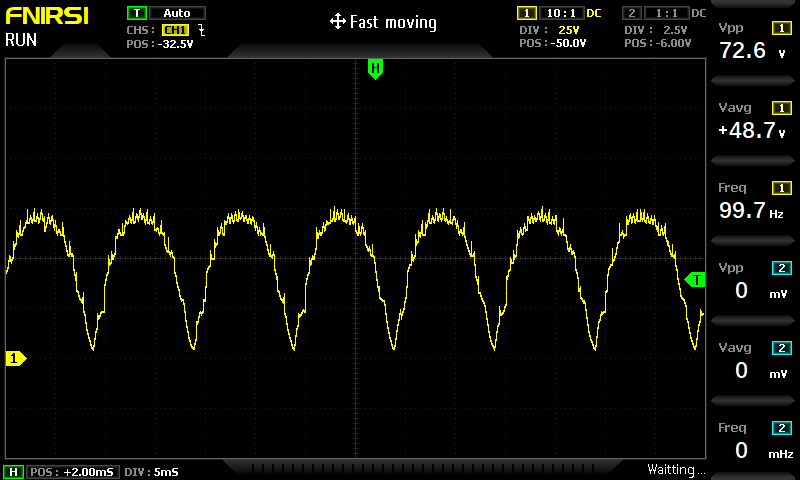Change the 5mS time division setting

pos(151,472)
